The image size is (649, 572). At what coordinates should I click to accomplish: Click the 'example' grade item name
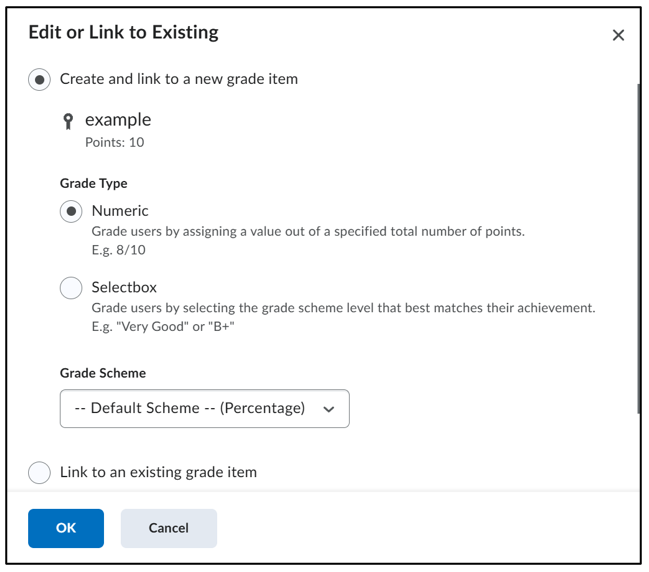click(x=118, y=120)
